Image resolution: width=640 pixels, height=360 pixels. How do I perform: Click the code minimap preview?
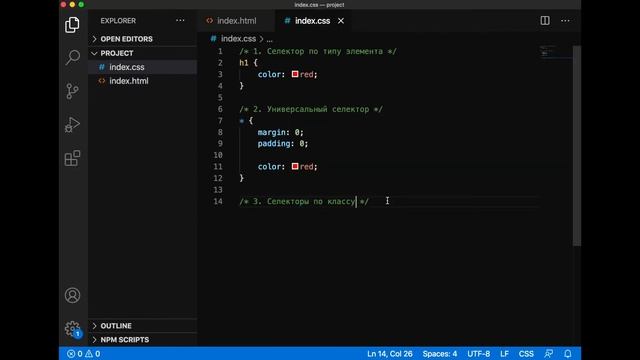556,52
